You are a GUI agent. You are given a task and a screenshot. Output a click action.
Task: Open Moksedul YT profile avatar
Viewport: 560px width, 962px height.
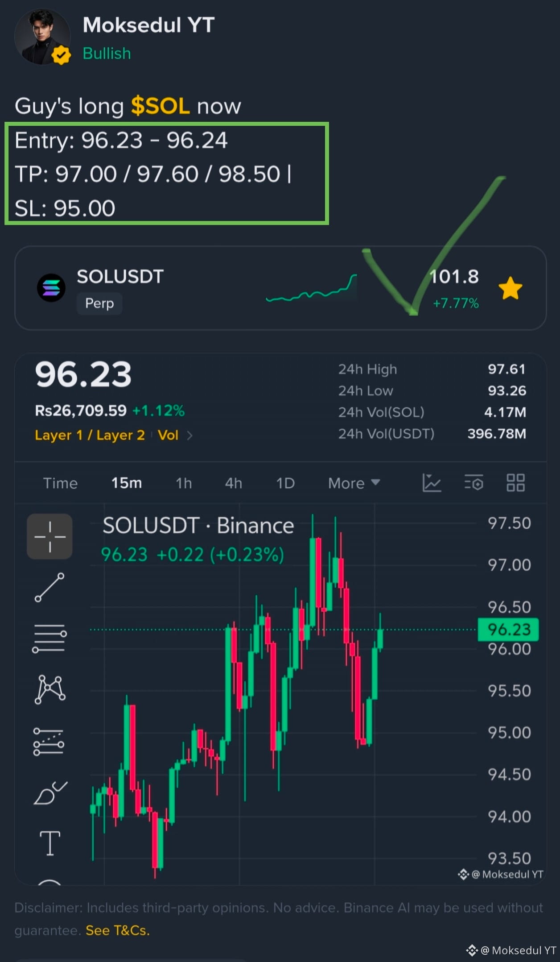pos(42,37)
